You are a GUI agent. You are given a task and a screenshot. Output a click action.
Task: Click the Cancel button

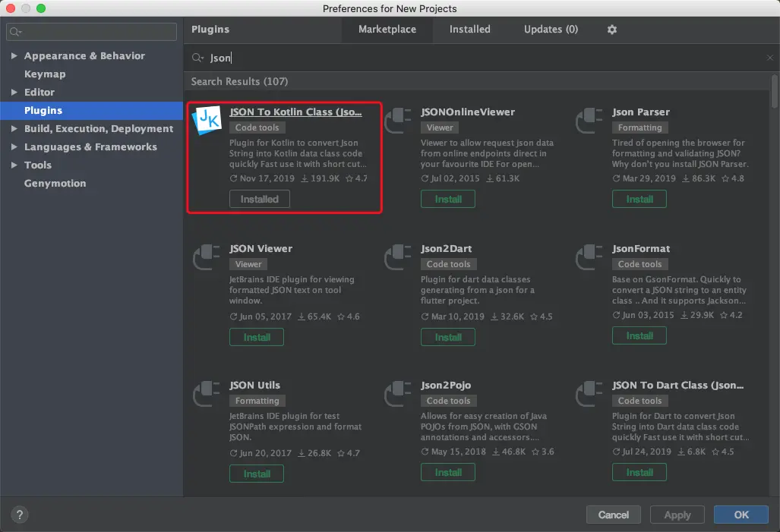(x=614, y=515)
